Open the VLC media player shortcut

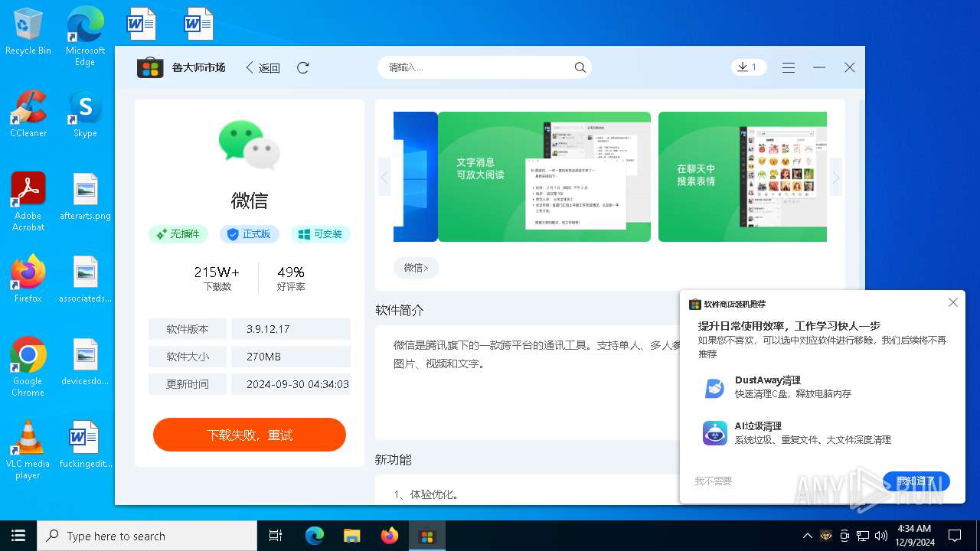tap(28, 449)
